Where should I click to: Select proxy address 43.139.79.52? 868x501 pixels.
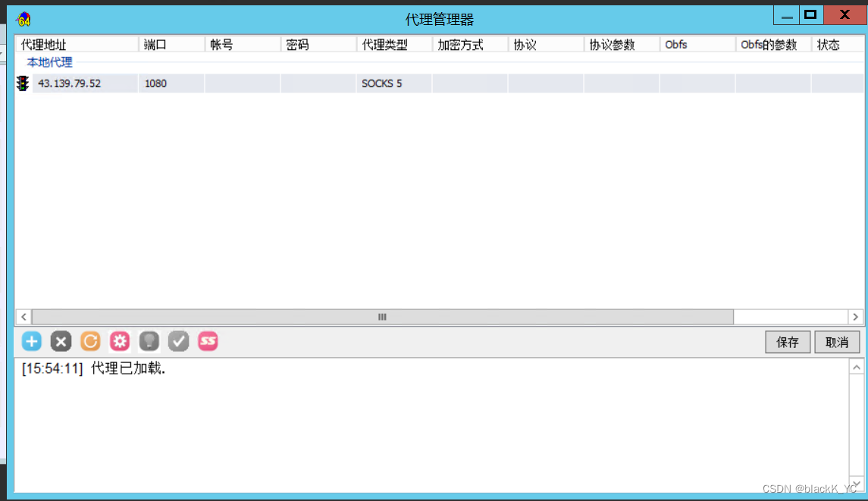[x=69, y=83]
